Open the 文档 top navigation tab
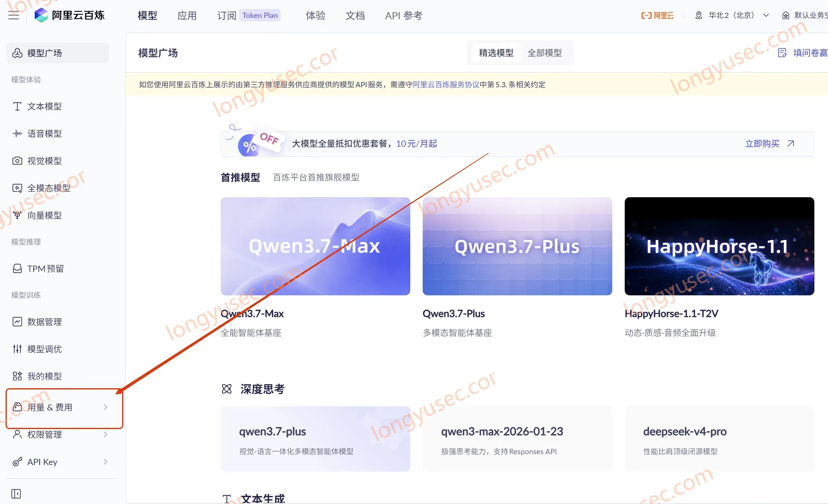 tap(355, 15)
